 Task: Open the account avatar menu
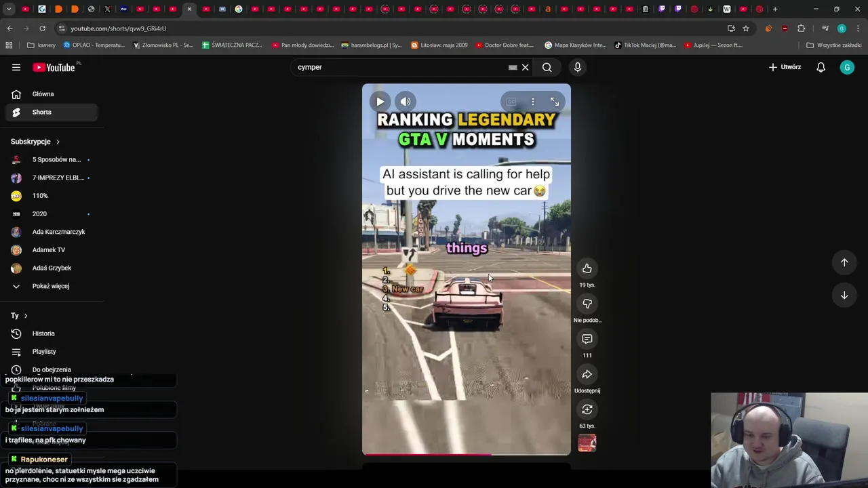[x=847, y=67]
